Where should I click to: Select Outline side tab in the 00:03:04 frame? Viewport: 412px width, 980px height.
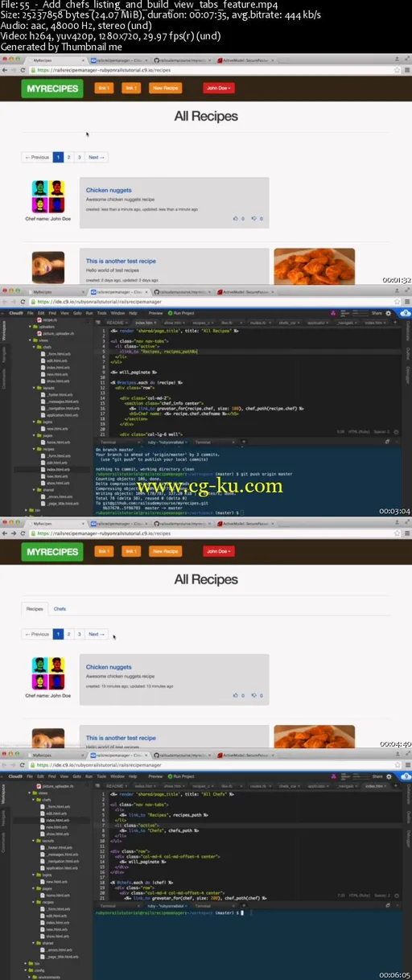(408, 354)
